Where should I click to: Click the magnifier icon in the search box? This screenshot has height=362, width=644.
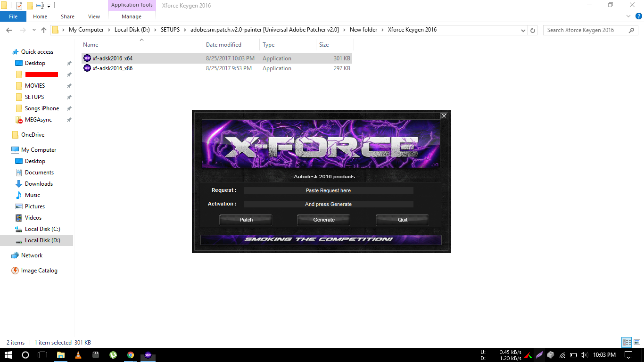click(632, 30)
